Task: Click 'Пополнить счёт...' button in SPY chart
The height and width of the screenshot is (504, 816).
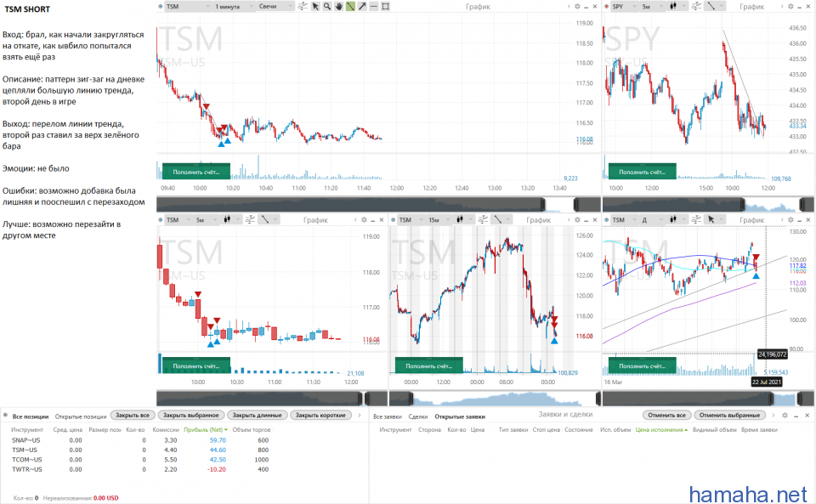Action: pos(643,172)
